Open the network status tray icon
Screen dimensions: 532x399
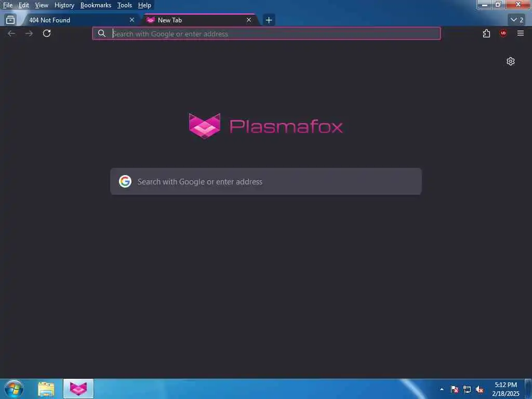(467, 389)
